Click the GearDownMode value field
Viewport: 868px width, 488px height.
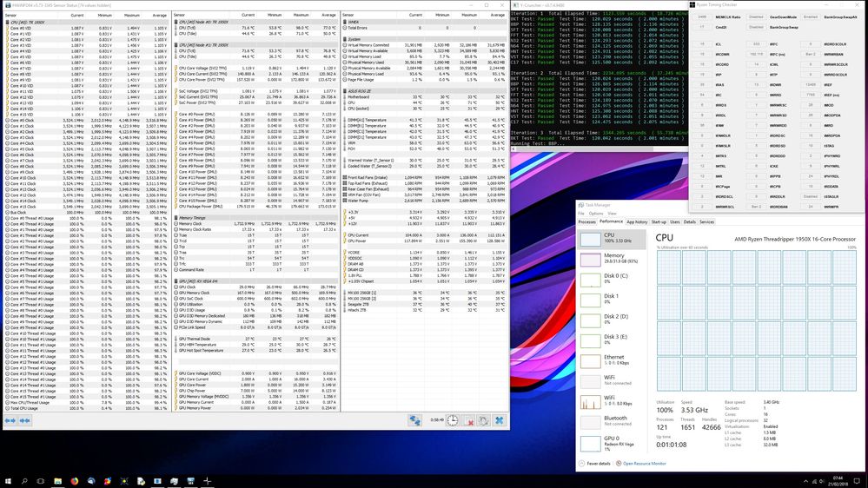[756, 17]
